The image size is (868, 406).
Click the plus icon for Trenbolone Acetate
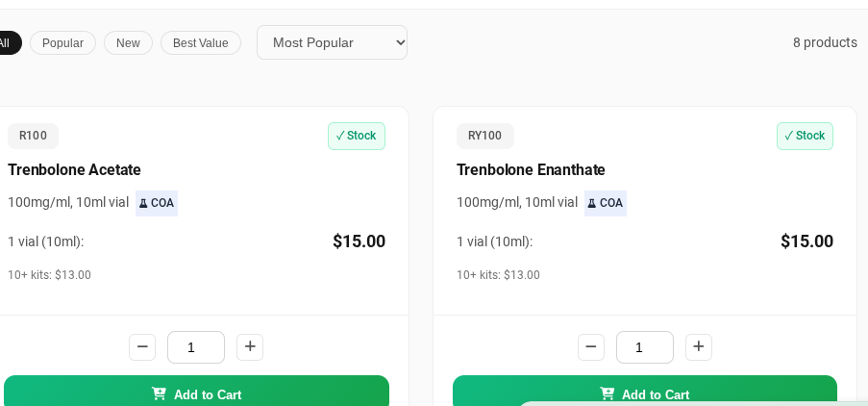click(250, 347)
